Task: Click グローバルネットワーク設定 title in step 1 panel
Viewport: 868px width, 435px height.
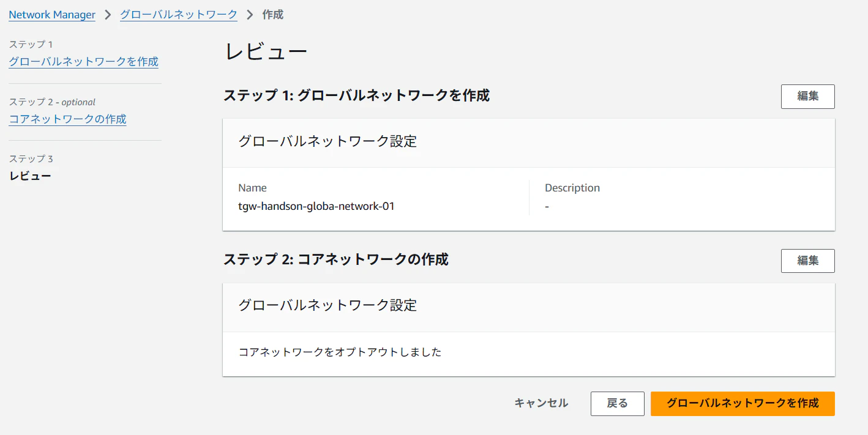Action: (x=327, y=141)
